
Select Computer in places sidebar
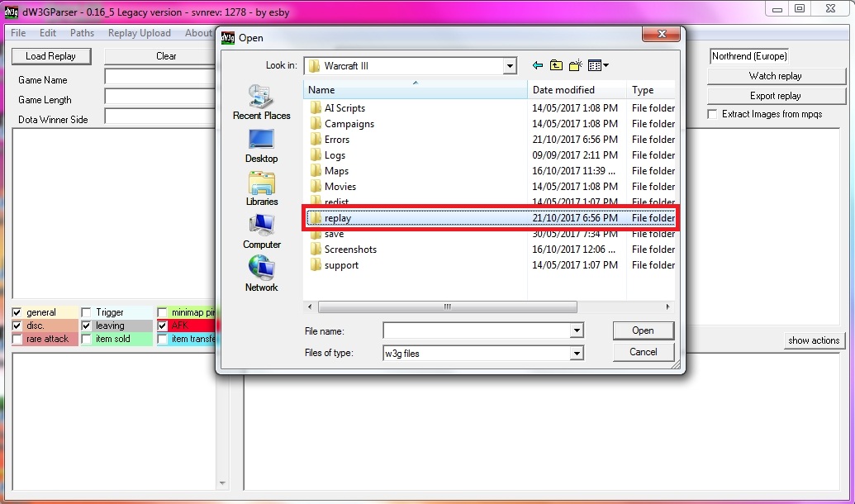pos(262,231)
